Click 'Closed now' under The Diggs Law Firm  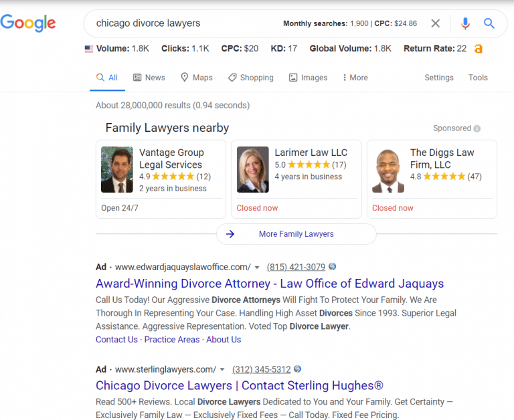393,208
